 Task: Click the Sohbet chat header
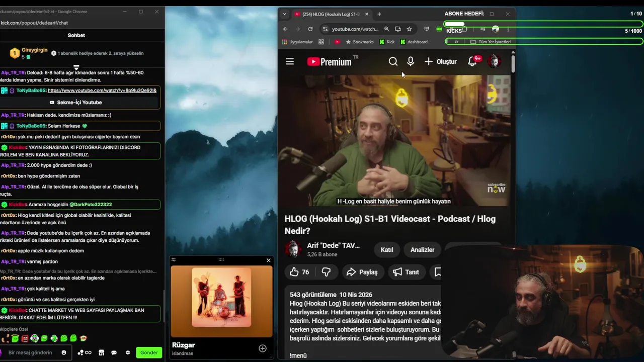[x=76, y=35]
